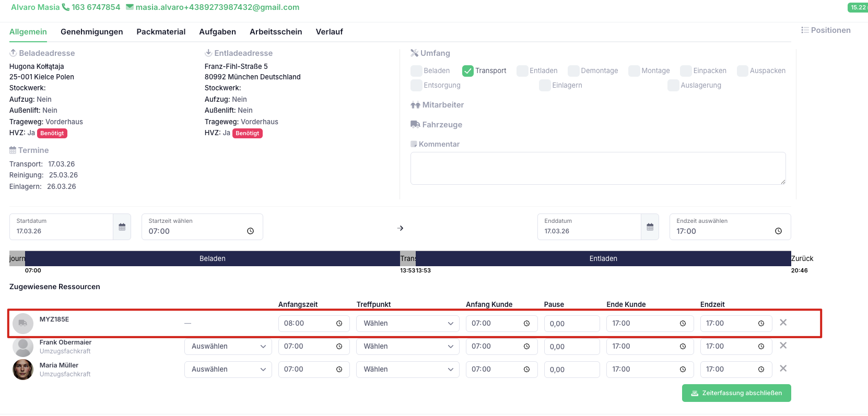This screenshot has height=416, width=868.
Task: Click the Entladen segment in timeline bar
Action: (x=603, y=258)
